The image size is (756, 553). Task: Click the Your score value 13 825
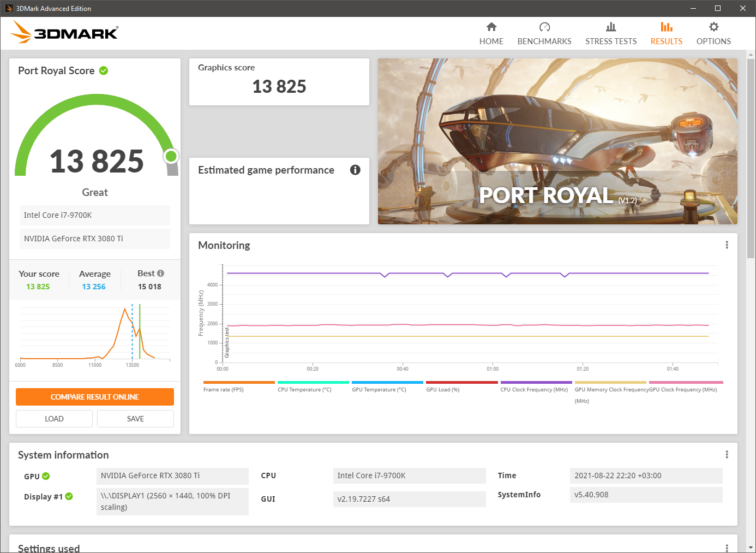click(38, 287)
